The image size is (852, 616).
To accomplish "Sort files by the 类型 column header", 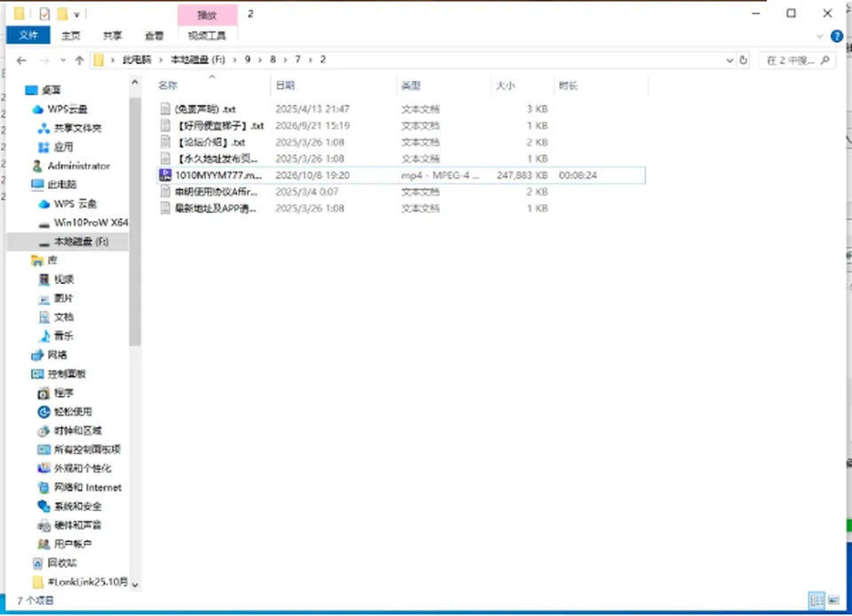I will coord(411,86).
